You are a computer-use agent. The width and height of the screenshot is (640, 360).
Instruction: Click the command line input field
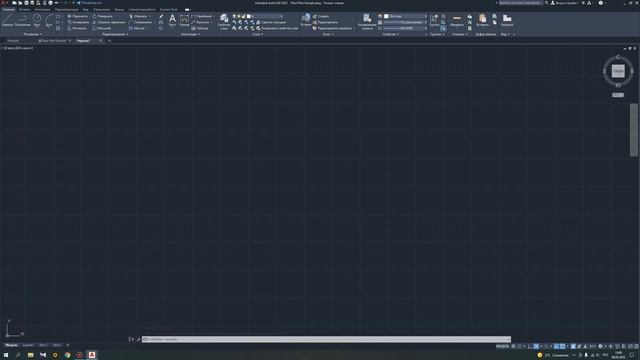click(x=326, y=339)
